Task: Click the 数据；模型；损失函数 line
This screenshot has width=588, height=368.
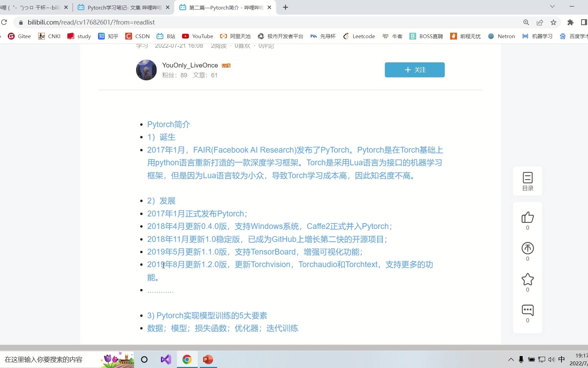Action: [223, 328]
